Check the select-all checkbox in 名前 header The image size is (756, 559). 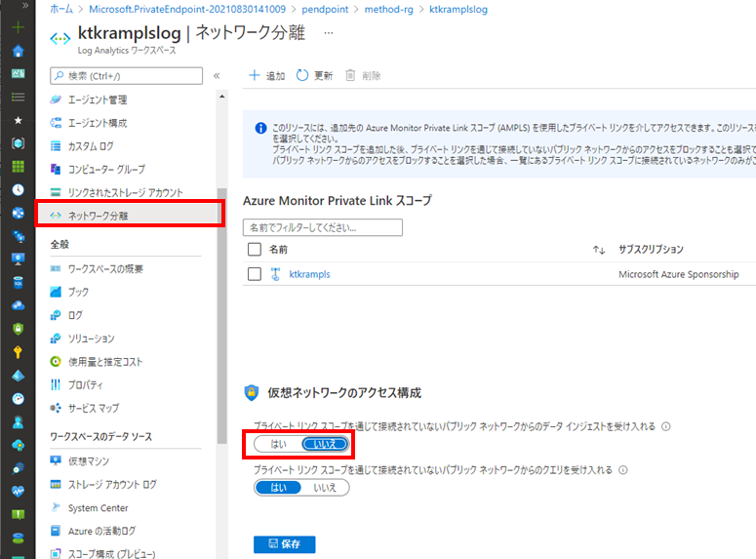pyautogui.click(x=254, y=250)
